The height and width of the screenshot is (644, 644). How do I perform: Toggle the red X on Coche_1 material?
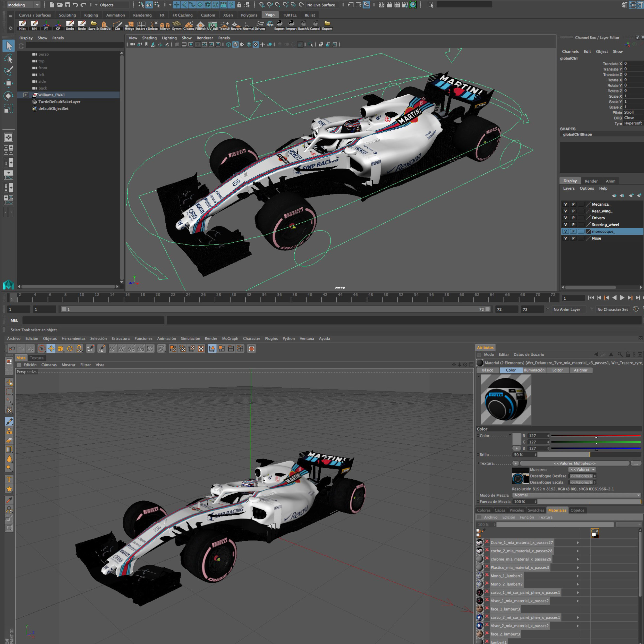487,542
